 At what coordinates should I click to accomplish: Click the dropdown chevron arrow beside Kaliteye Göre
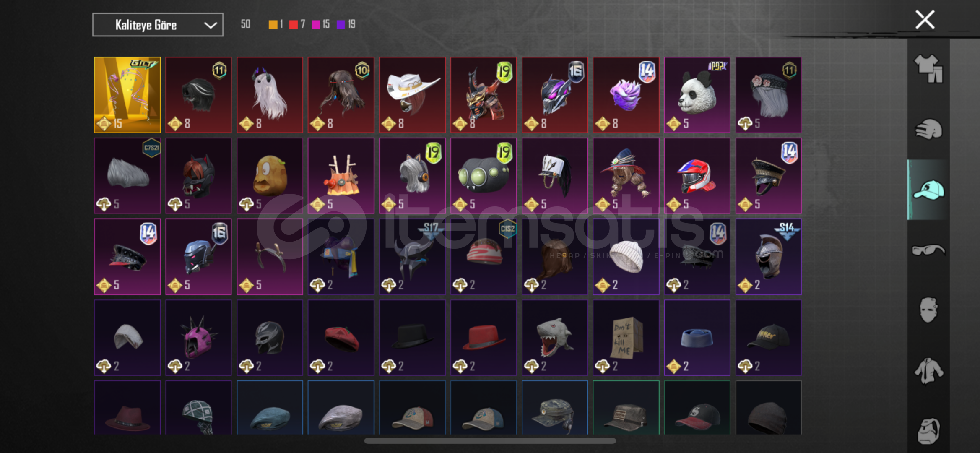click(210, 25)
